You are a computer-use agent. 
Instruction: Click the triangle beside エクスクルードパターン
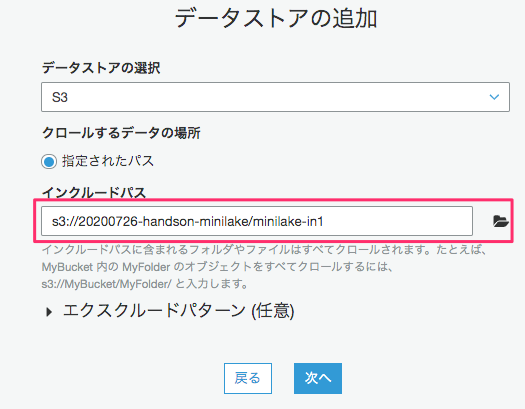tap(49, 312)
